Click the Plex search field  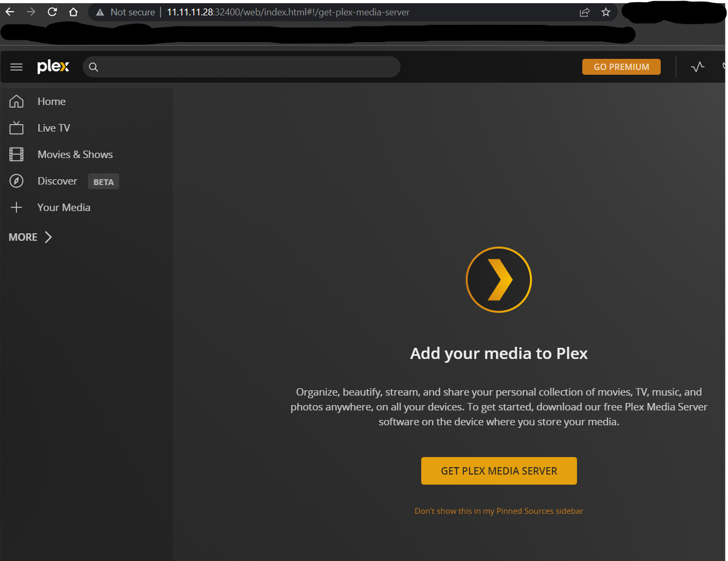(x=242, y=67)
